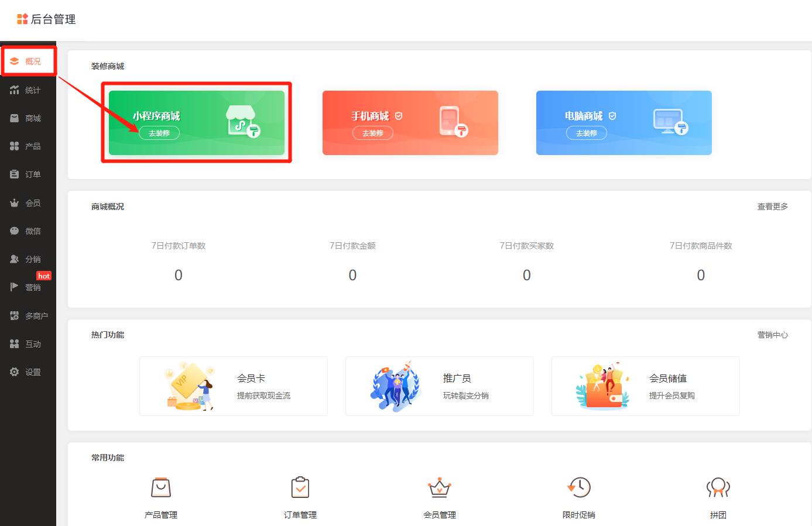Open 会员 management via sidebar icon
812x526 pixels.
click(x=15, y=202)
